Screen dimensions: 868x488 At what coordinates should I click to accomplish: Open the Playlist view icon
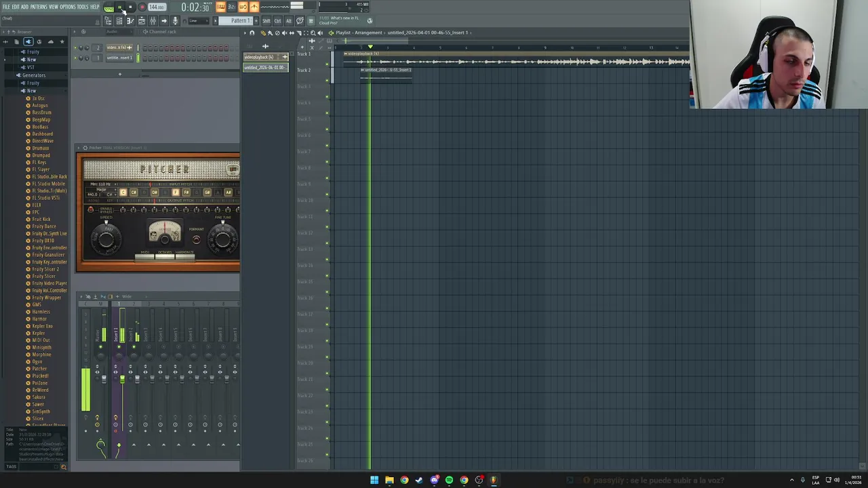coord(142,21)
